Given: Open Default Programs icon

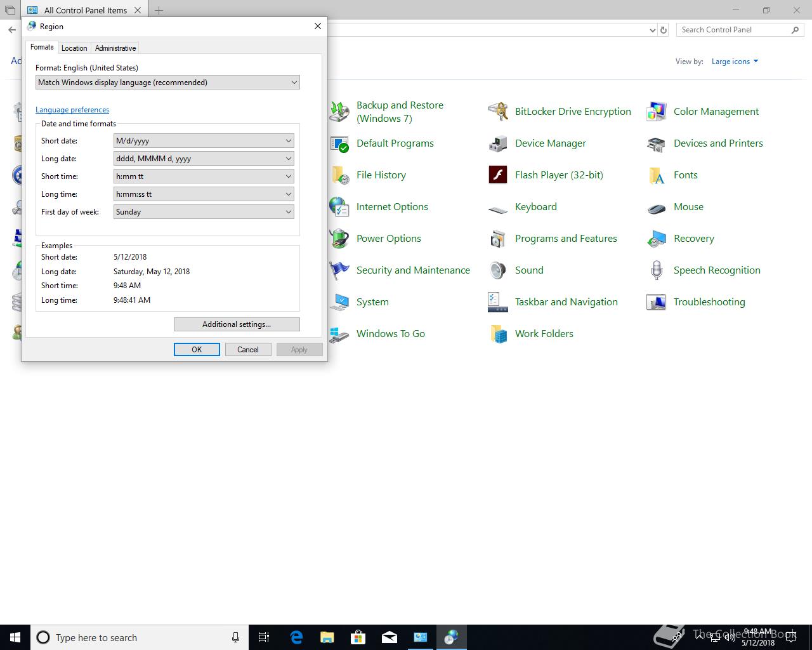Looking at the screenshot, I should (x=339, y=143).
